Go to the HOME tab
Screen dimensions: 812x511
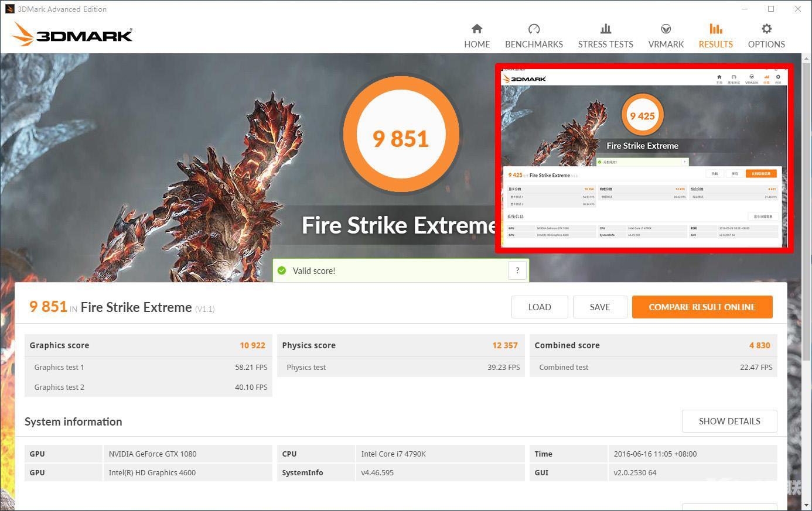[477, 36]
